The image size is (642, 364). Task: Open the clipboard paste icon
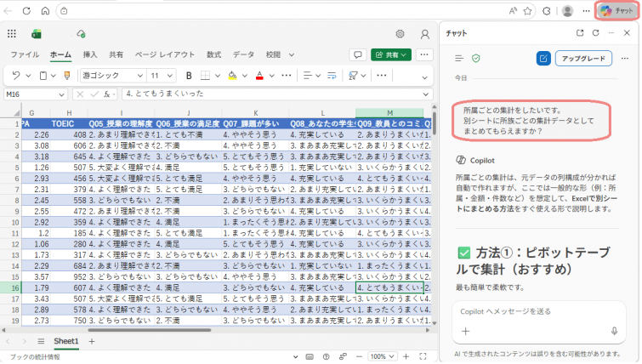tap(43, 76)
